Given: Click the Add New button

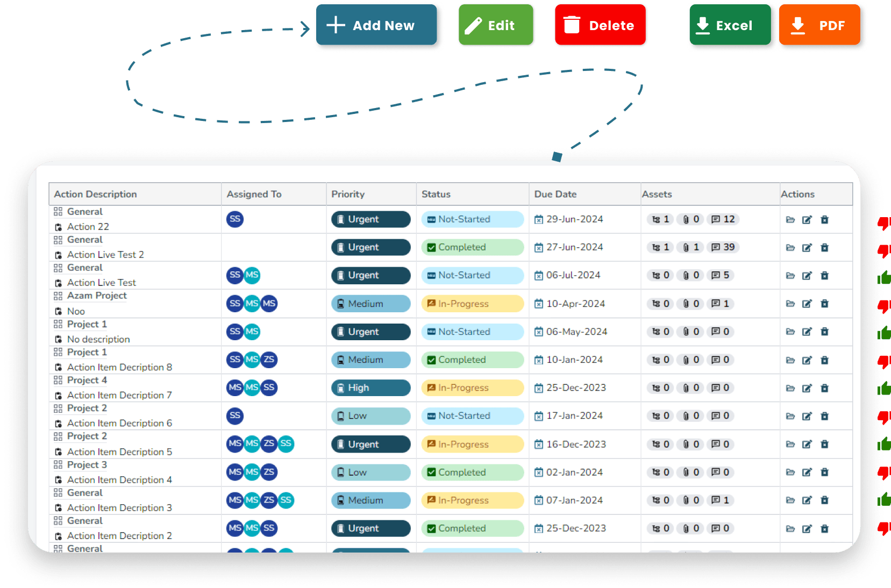Looking at the screenshot, I should pyautogui.click(x=376, y=25).
